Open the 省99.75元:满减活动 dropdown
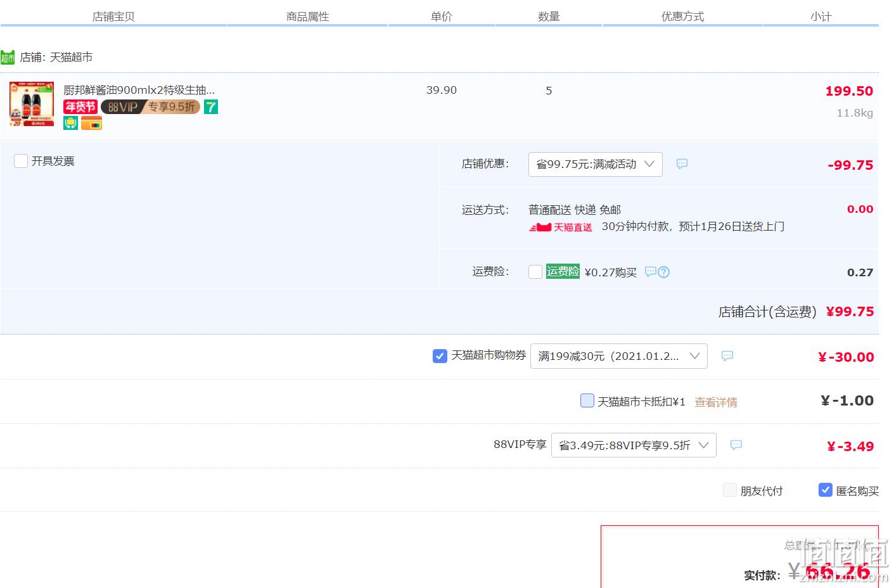Viewport: 894px width, 588px height. [x=596, y=164]
